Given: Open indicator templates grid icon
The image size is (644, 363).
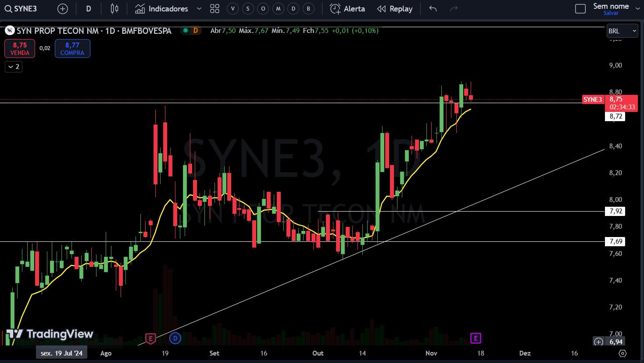Looking at the screenshot, I should coord(215,9).
